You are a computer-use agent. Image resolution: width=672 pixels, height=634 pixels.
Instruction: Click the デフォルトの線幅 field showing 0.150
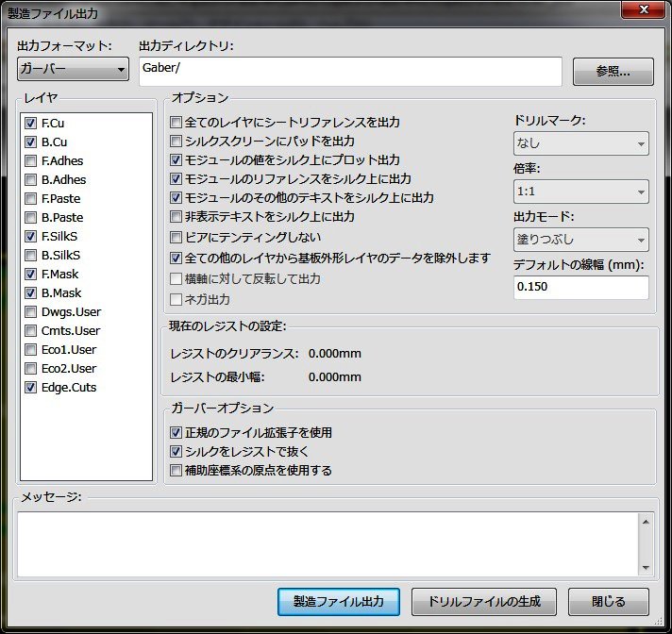(x=580, y=287)
